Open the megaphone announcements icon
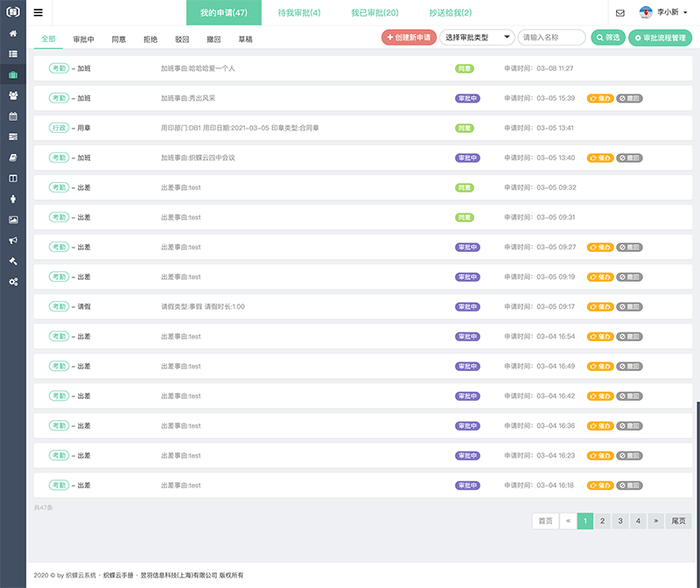 tap(13, 240)
